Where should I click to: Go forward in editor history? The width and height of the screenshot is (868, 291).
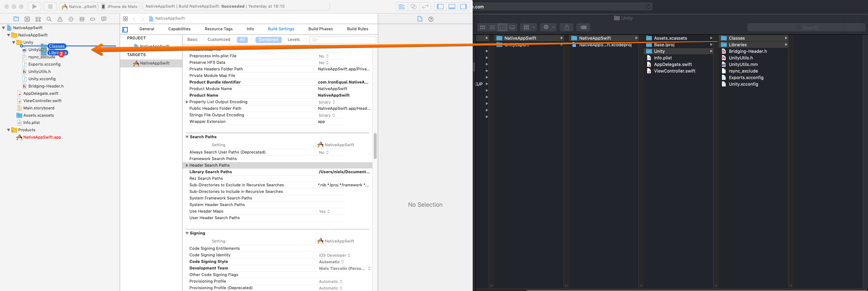coord(142,19)
